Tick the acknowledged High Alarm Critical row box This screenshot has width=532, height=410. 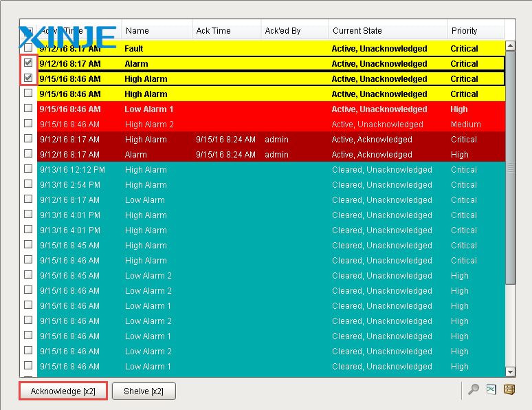pos(28,138)
